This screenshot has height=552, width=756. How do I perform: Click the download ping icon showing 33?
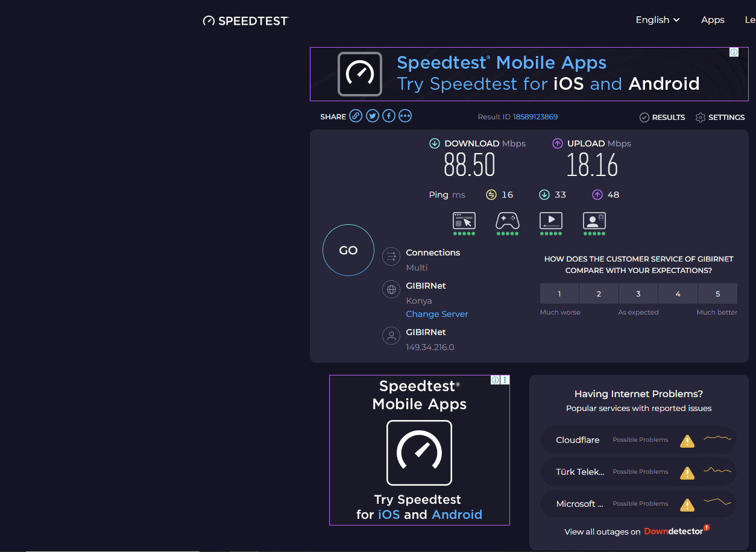(x=544, y=195)
